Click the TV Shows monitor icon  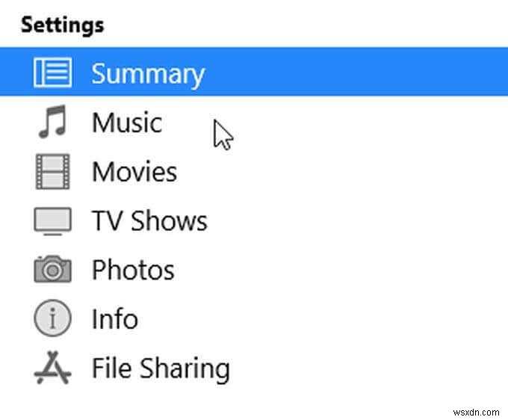(52, 221)
